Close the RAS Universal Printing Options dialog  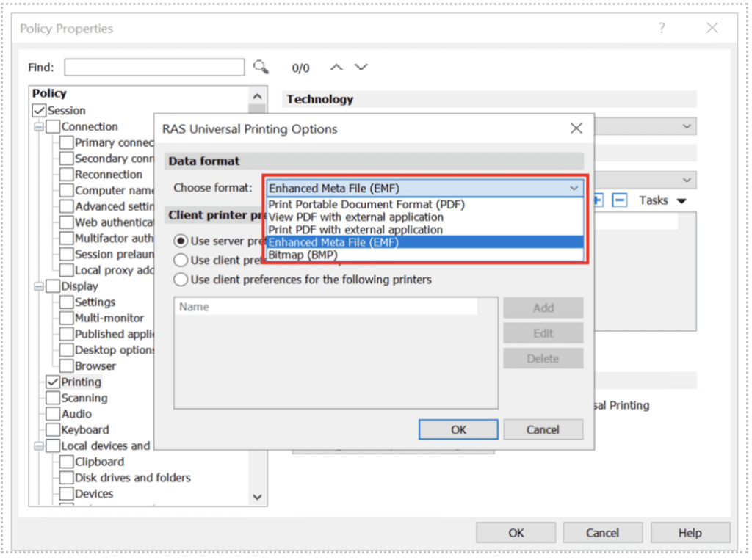click(576, 128)
